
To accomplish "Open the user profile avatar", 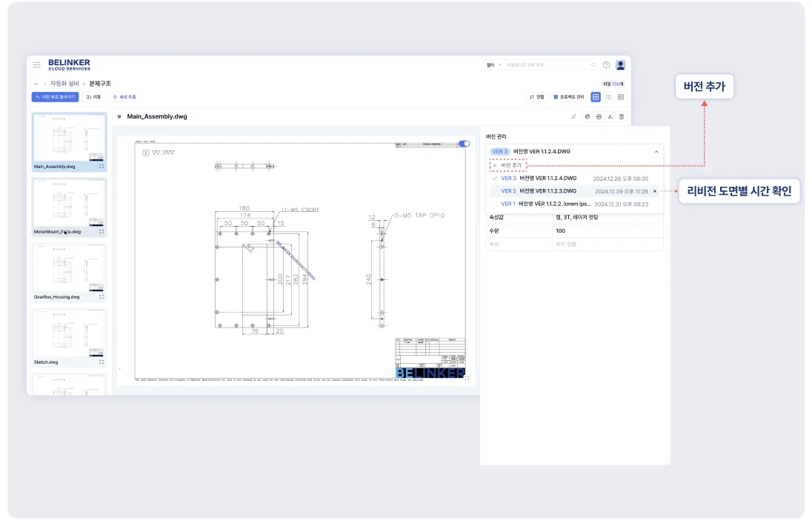I will click(x=620, y=65).
